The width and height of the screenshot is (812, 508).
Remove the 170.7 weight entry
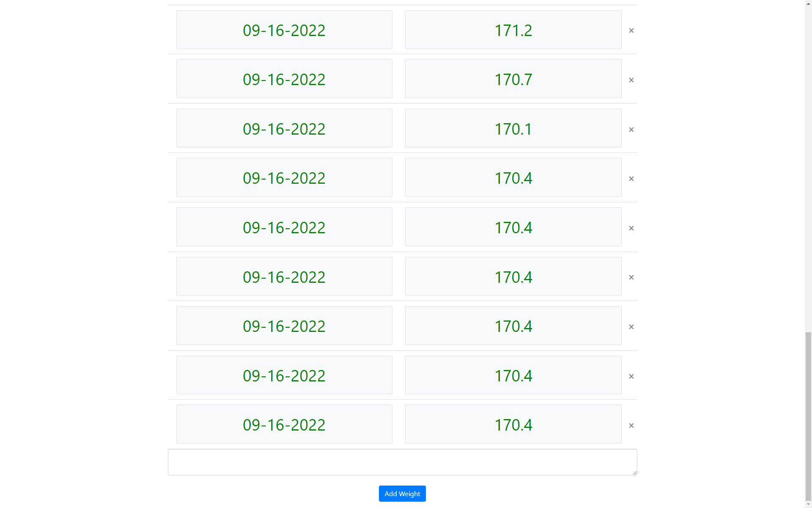(x=631, y=80)
